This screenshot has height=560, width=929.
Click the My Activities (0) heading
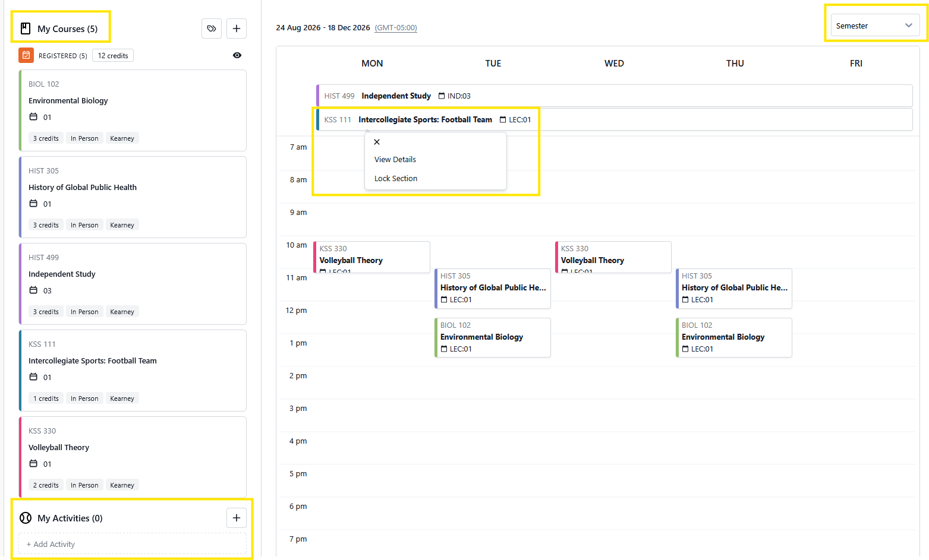click(x=70, y=518)
